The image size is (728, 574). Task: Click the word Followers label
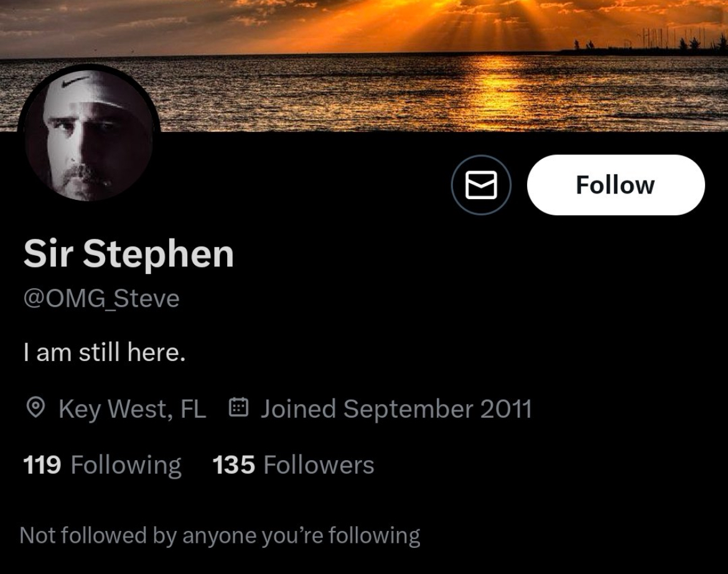click(319, 465)
